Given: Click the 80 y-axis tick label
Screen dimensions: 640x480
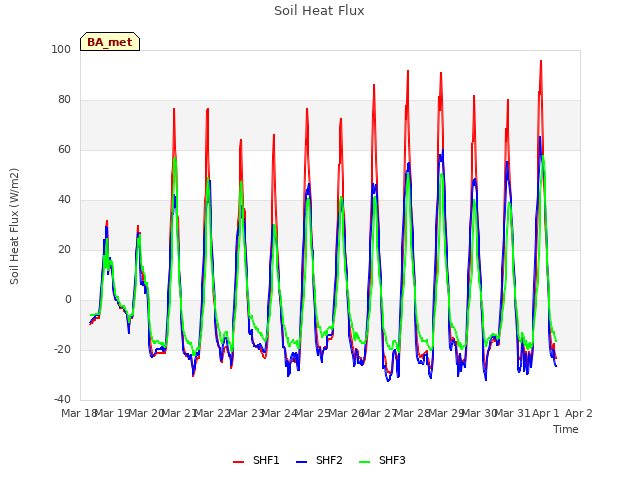Looking at the screenshot, I should [64, 100].
